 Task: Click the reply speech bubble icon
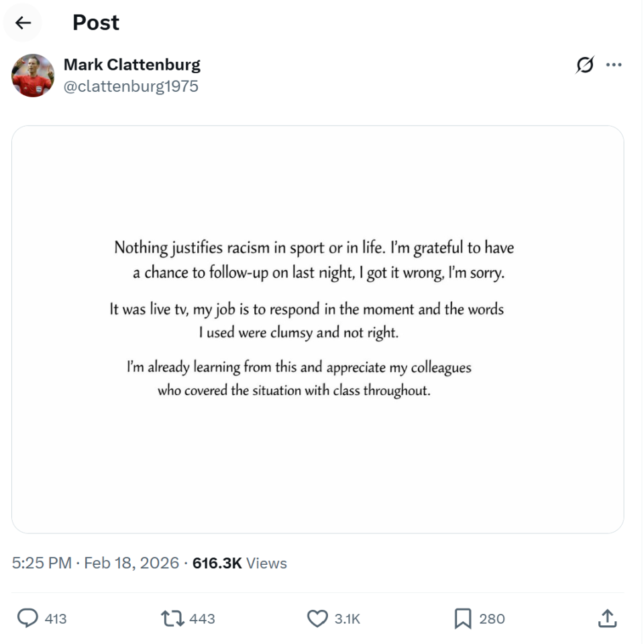(28, 618)
